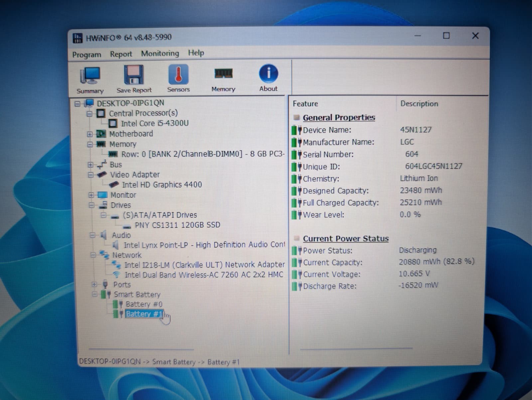532x400 pixels.
Task: Select PNY CS1311 120GB SSD item
Action: click(x=178, y=225)
